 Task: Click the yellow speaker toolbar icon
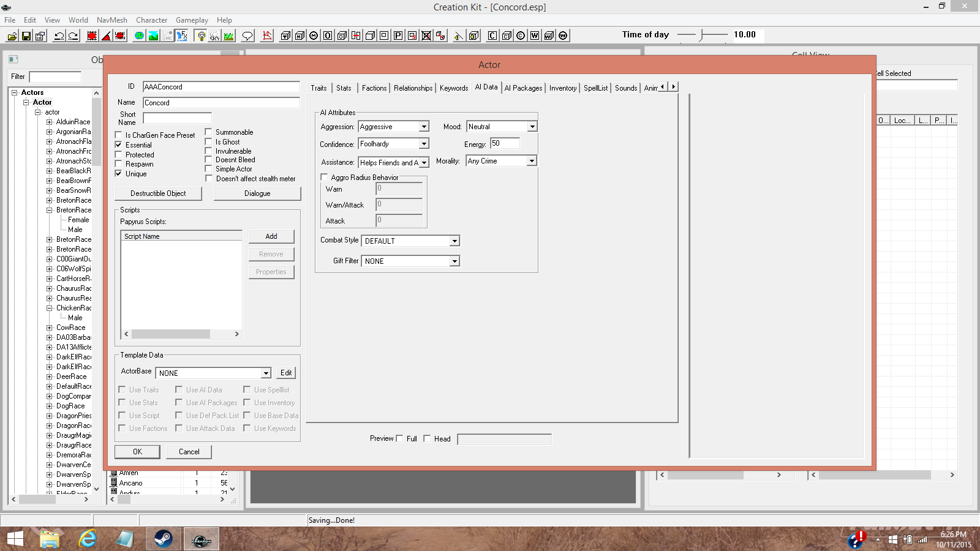[x=458, y=36]
